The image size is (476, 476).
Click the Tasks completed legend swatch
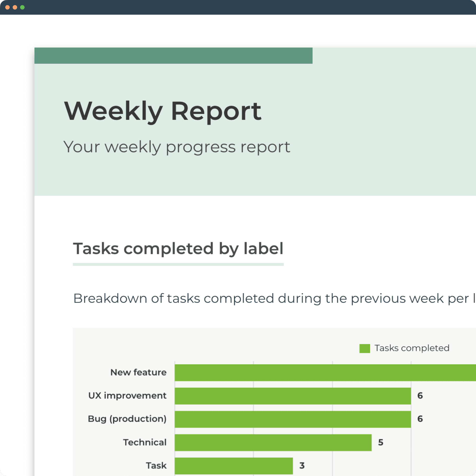[x=365, y=348]
